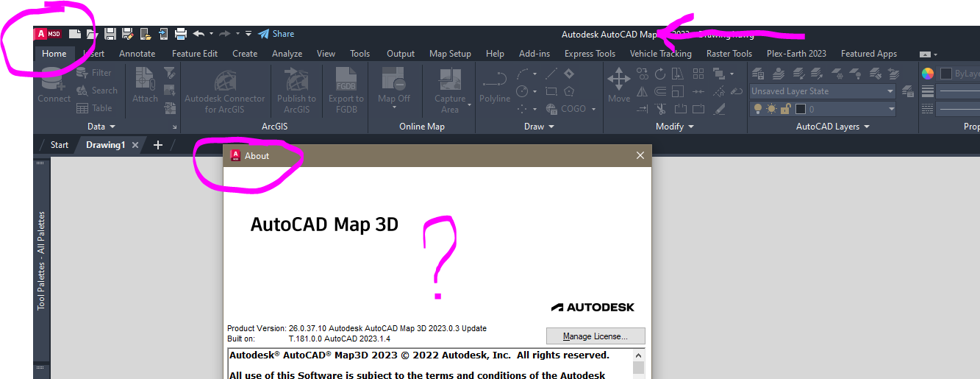
Task: Switch to the Start file tab
Action: tap(60, 145)
